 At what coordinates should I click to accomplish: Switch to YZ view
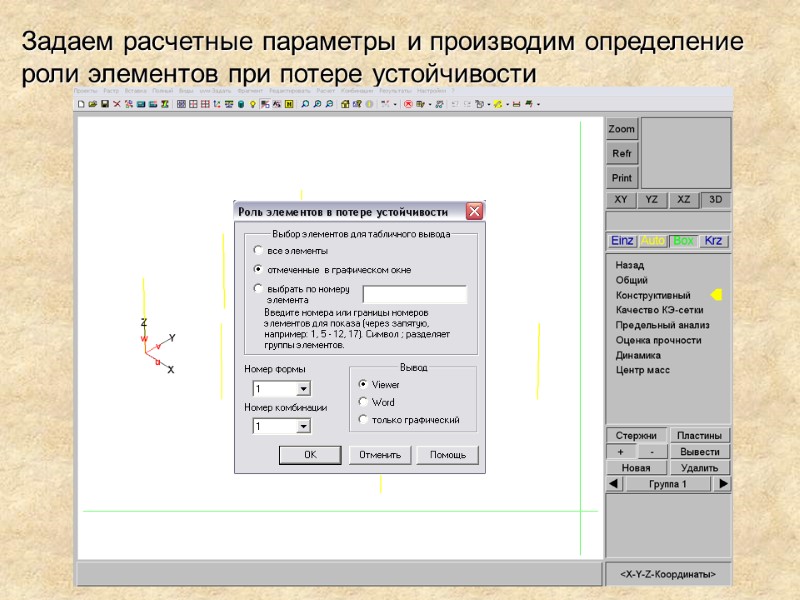652,200
